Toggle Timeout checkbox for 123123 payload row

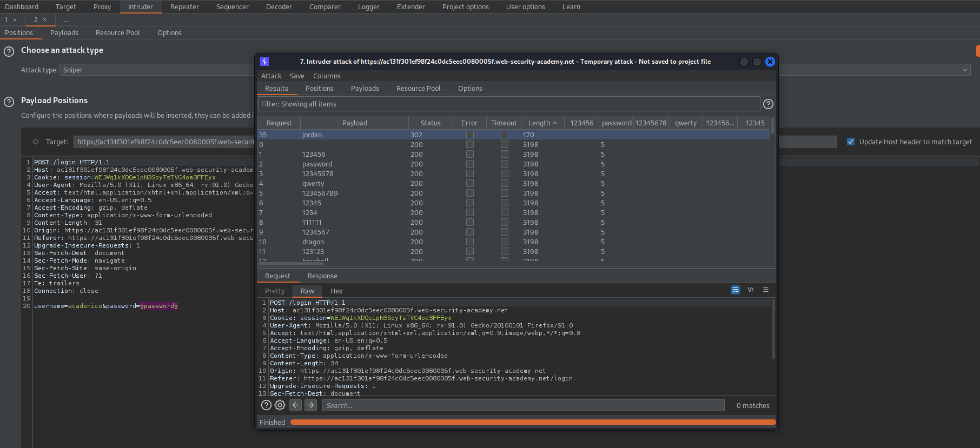[505, 251]
